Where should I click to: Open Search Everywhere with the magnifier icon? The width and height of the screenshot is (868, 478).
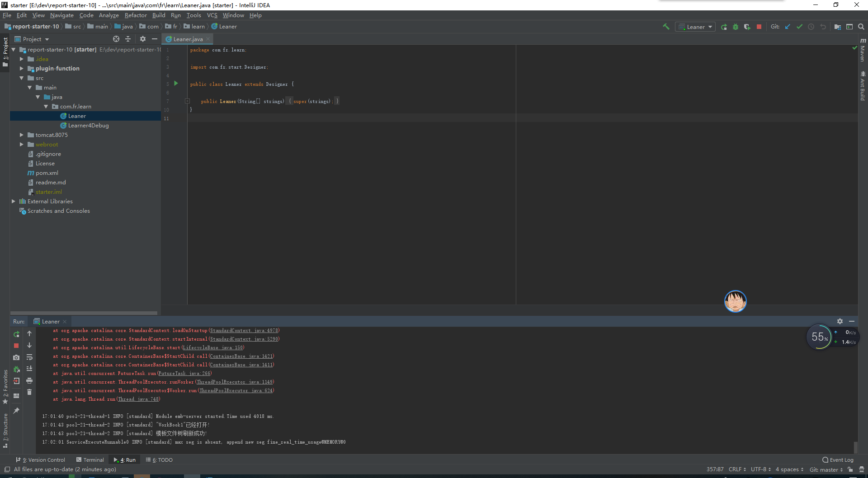(x=861, y=27)
